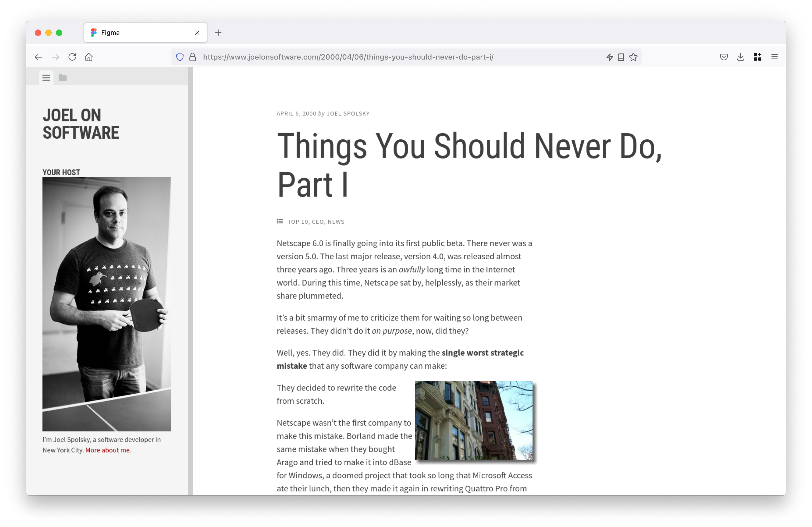
Task: Click the lightning bolt icon near the star
Action: click(x=610, y=57)
